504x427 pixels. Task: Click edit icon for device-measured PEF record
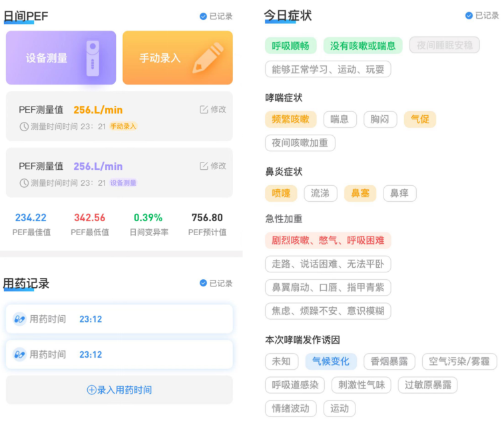[x=204, y=166]
